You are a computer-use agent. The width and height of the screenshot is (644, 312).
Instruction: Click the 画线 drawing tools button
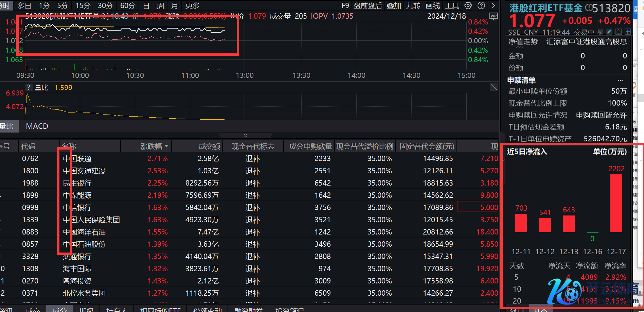(x=432, y=5)
